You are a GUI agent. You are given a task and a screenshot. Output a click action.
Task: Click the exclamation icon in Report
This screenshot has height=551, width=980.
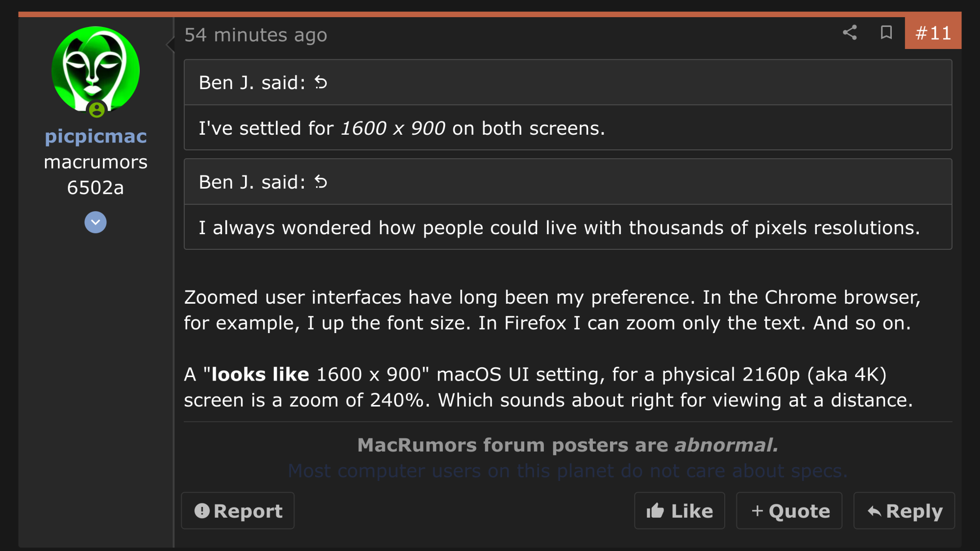(202, 511)
